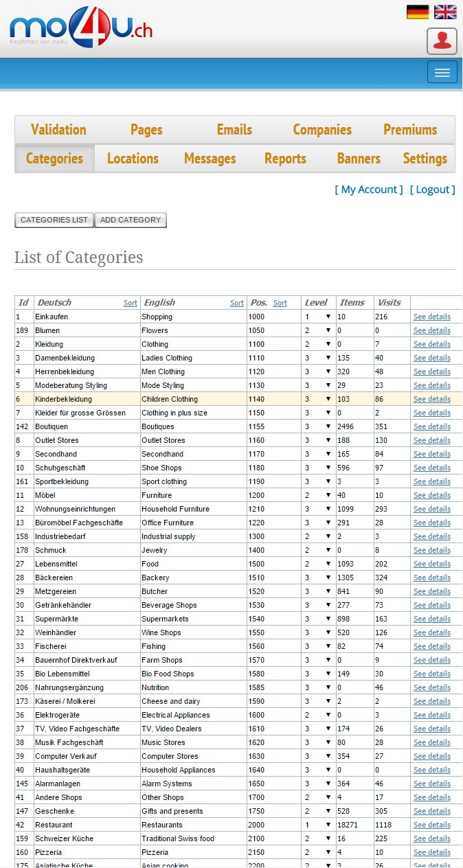Sort categories by Deutsch name

[130, 303]
